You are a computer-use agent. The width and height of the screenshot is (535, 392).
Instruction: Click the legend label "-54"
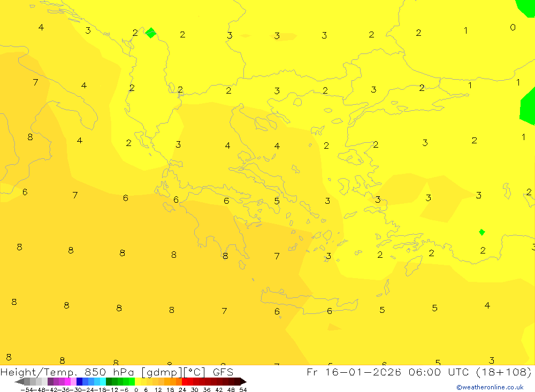(x=27, y=390)
